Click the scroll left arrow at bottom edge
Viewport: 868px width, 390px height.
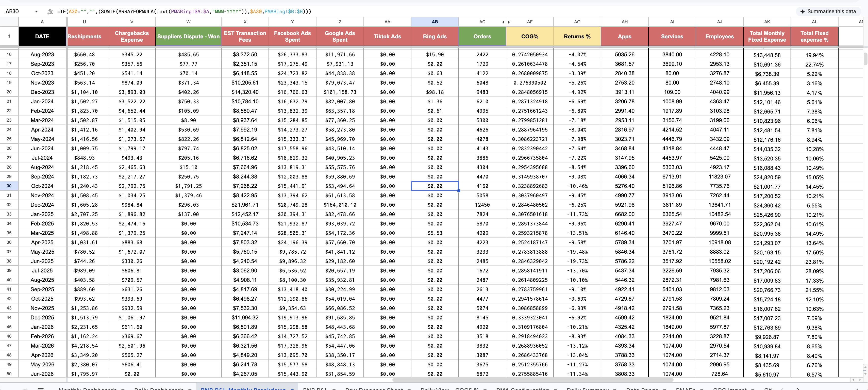[x=854, y=380]
